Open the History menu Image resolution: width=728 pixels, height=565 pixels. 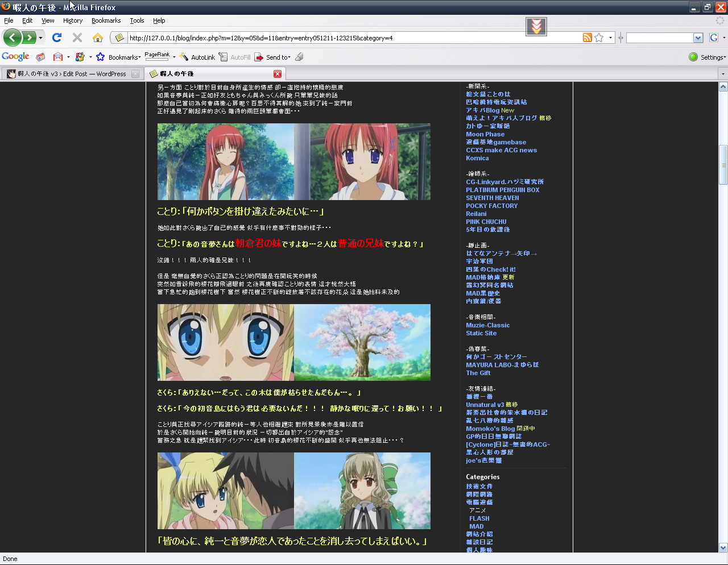73,20
